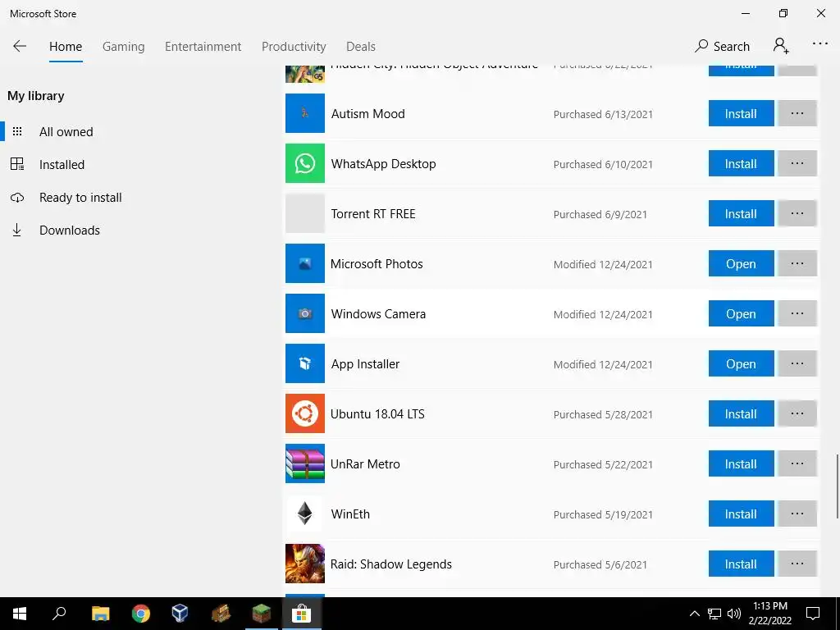Open the Downloads section
This screenshot has height=630, width=840.
(x=69, y=231)
